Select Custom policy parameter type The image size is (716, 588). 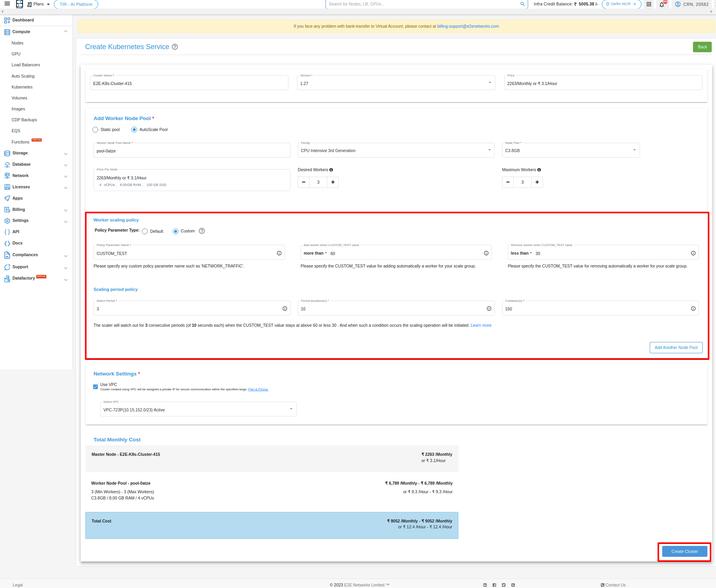(x=175, y=231)
